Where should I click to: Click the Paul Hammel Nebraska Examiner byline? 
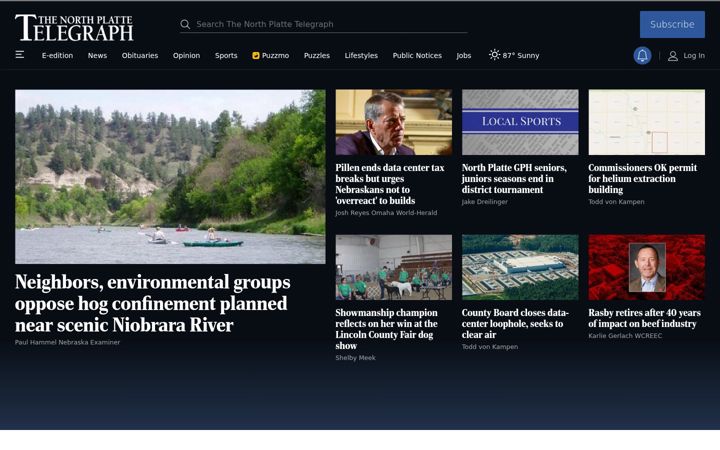point(68,343)
